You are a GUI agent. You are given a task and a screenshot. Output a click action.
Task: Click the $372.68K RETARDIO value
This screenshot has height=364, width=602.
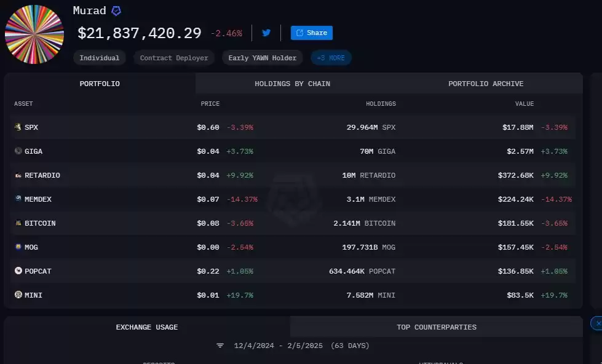pyautogui.click(x=516, y=175)
